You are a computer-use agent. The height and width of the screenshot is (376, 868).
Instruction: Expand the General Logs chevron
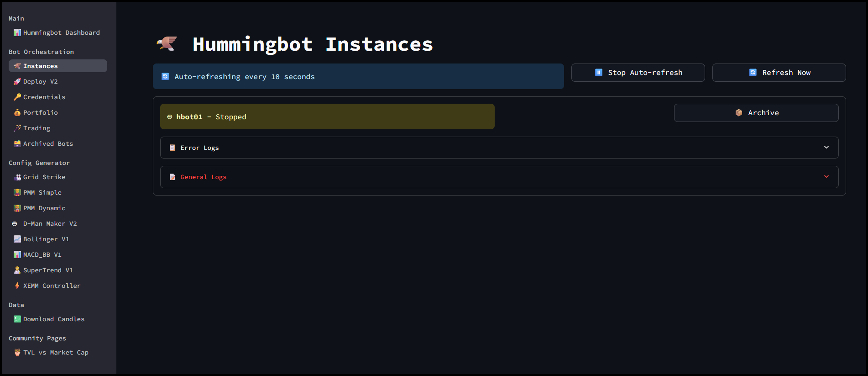[x=826, y=177]
